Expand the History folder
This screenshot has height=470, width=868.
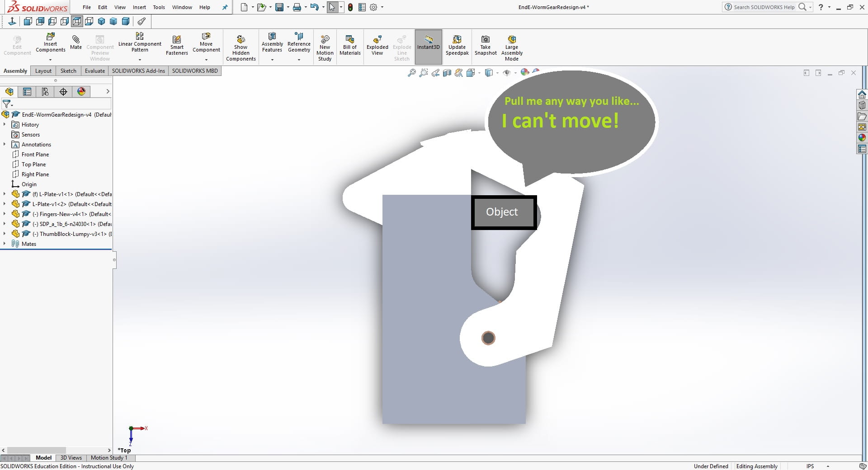[x=5, y=124]
